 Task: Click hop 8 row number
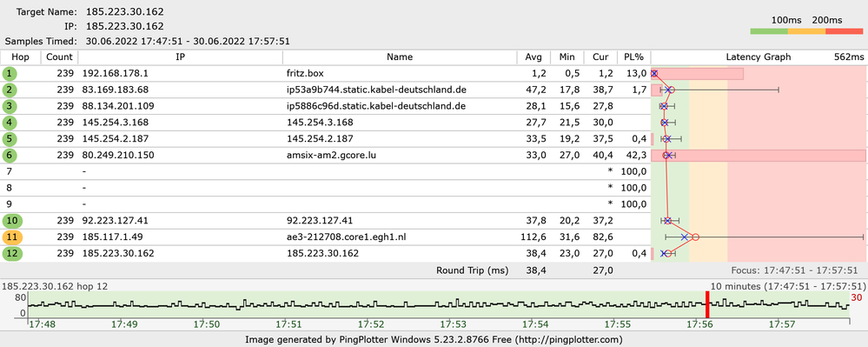click(9, 188)
